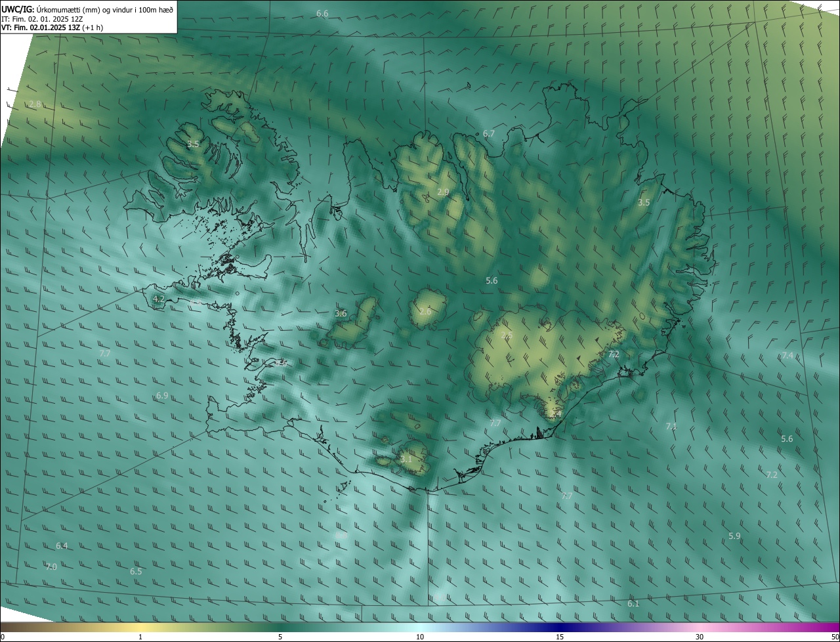The height and width of the screenshot is (642, 840).
Task: Click the 50 tick label on the color scale
Action: pyautogui.click(x=834, y=637)
